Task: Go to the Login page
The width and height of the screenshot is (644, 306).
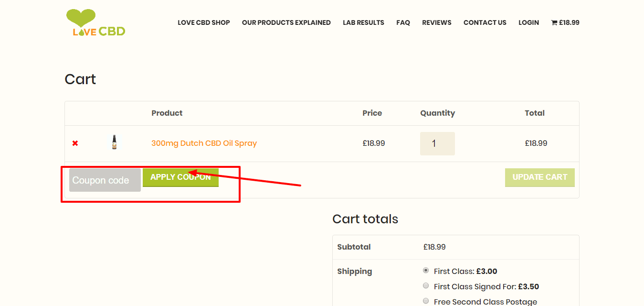Action: [528, 22]
